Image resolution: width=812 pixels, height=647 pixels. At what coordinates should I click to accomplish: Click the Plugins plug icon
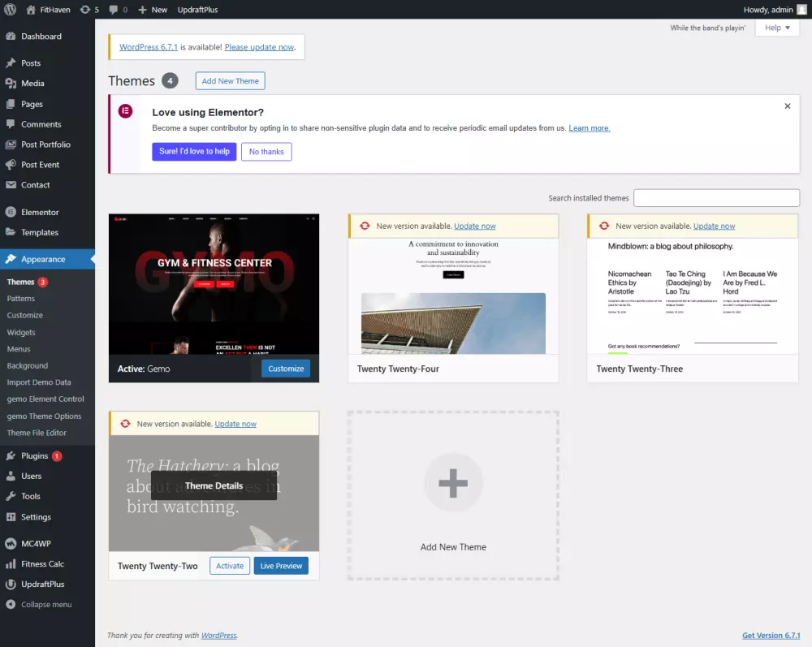11,455
